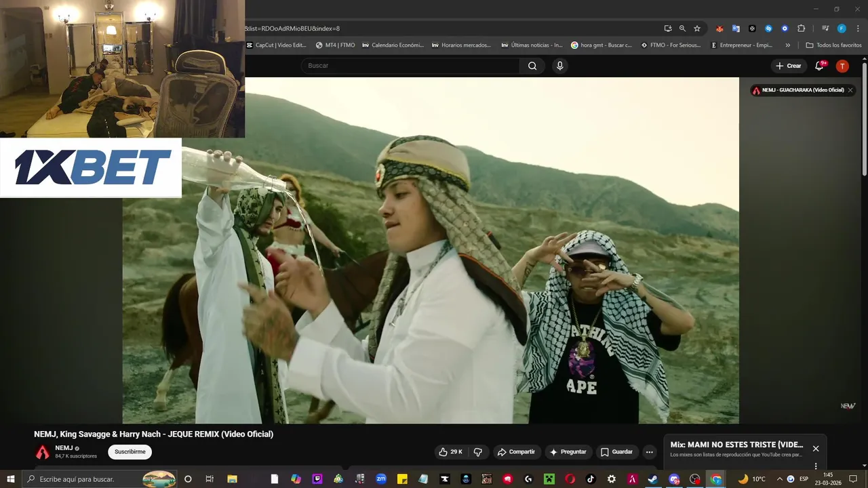Open the Últimas noticias bookmark
This screenshot has width=868, height=488.
[532, 45]
